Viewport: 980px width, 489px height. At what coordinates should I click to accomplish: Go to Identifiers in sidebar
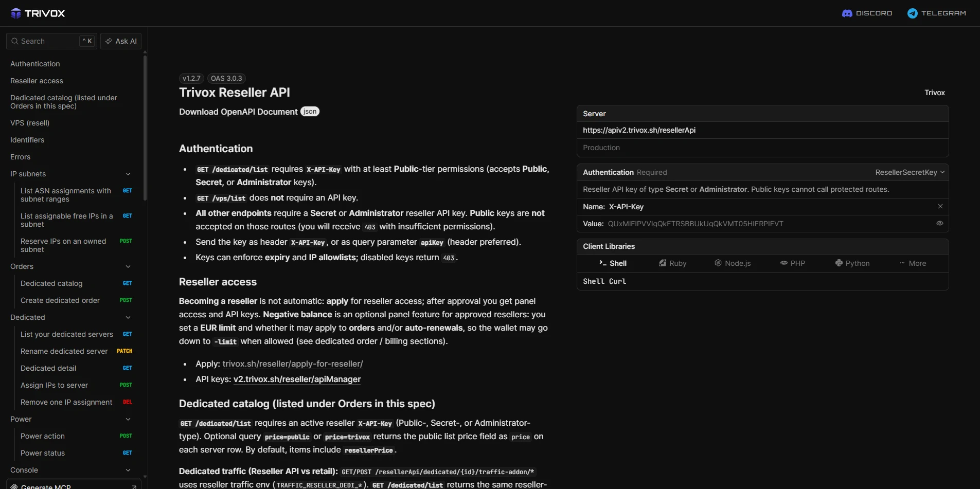click(x=27, y=140)
